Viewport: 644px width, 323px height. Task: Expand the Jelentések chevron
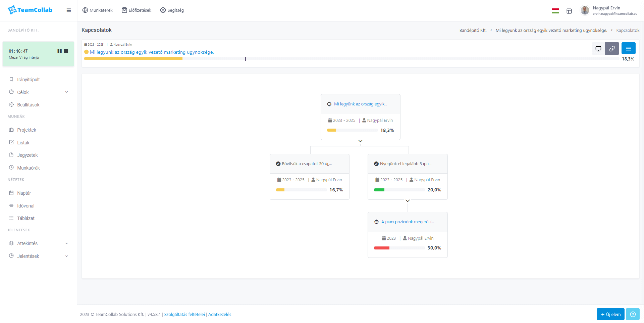[66, 256]
